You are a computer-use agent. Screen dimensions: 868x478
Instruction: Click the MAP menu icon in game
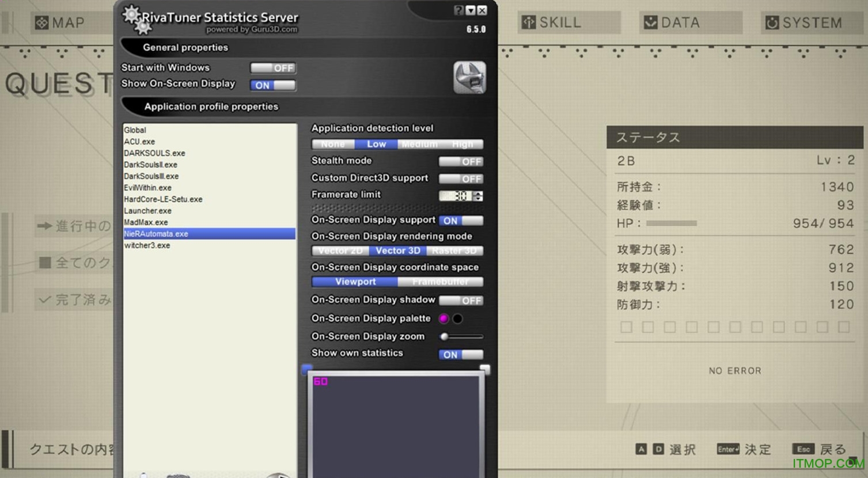(41, 23)
